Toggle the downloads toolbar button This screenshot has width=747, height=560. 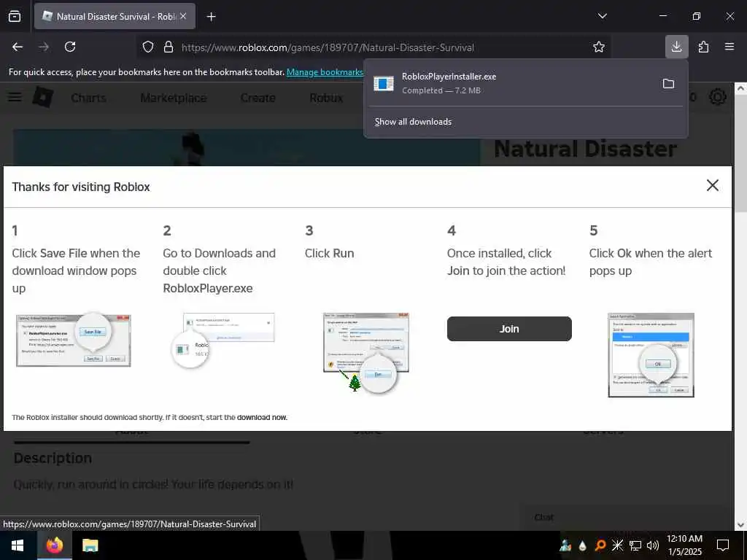coord(676,47)
